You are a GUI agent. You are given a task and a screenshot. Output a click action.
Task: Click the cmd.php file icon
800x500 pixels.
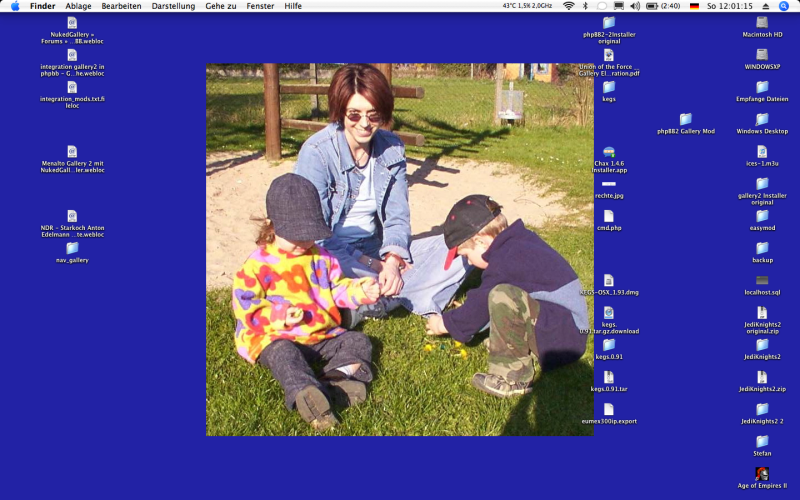[x=608, y=216]
